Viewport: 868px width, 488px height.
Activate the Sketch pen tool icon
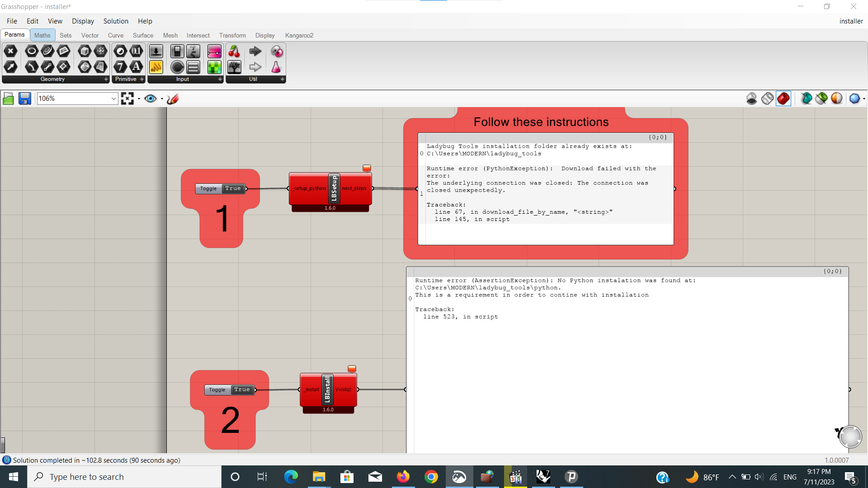(173, 99)
